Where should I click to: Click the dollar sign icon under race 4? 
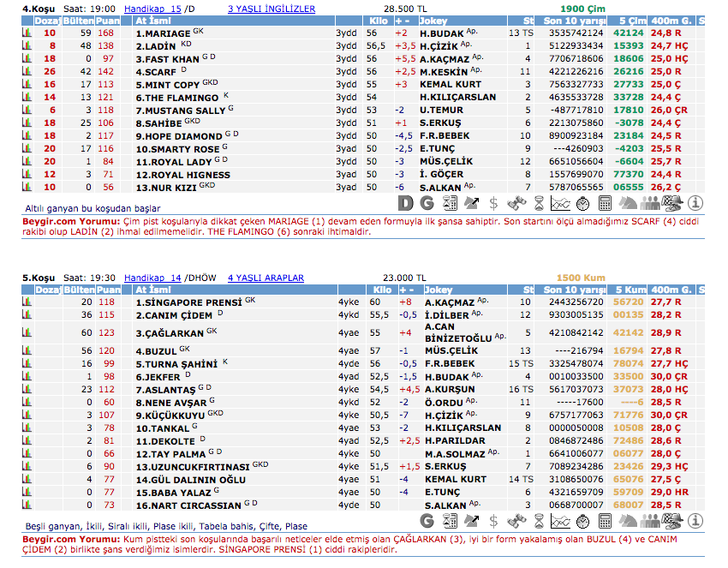[x=494, y=203]
